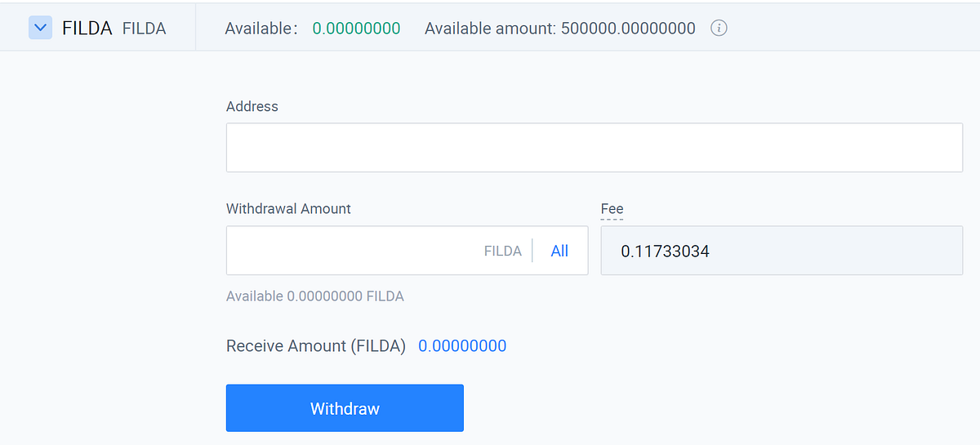Screen dimensions: 980x445
Task: Click the gray FILDA symbol in header
Action: [x=144, y=29]
